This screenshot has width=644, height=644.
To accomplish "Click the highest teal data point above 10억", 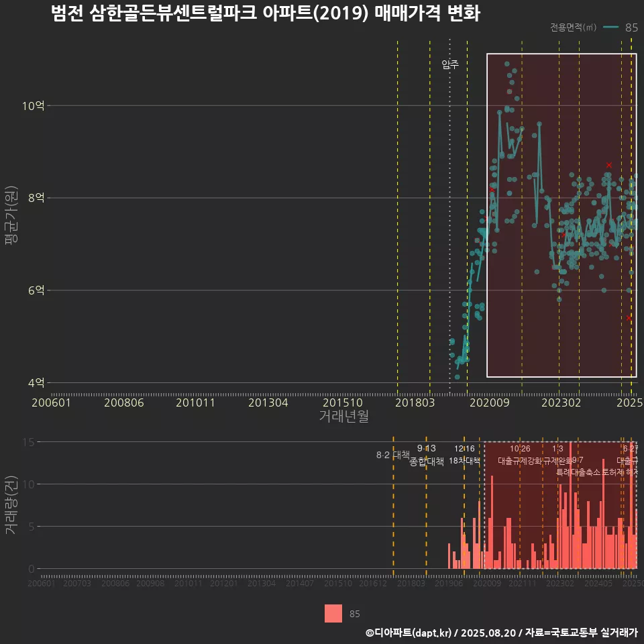I will [507, 64].
